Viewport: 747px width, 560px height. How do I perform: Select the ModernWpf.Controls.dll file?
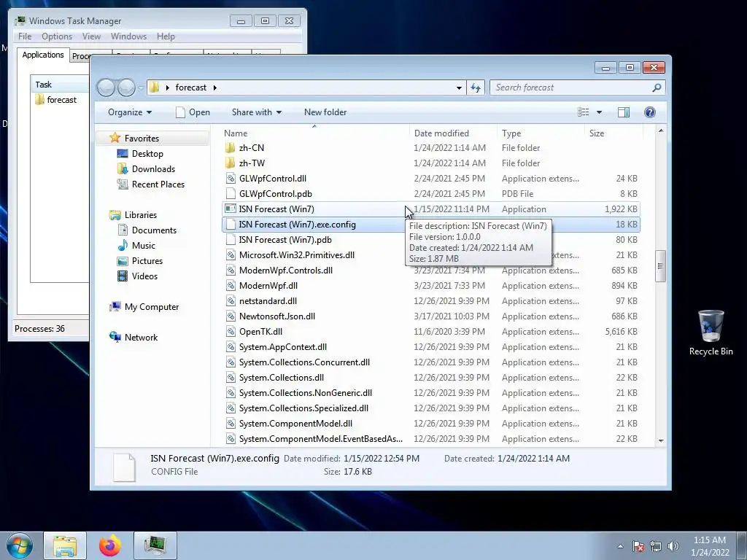tap(430, 271)
